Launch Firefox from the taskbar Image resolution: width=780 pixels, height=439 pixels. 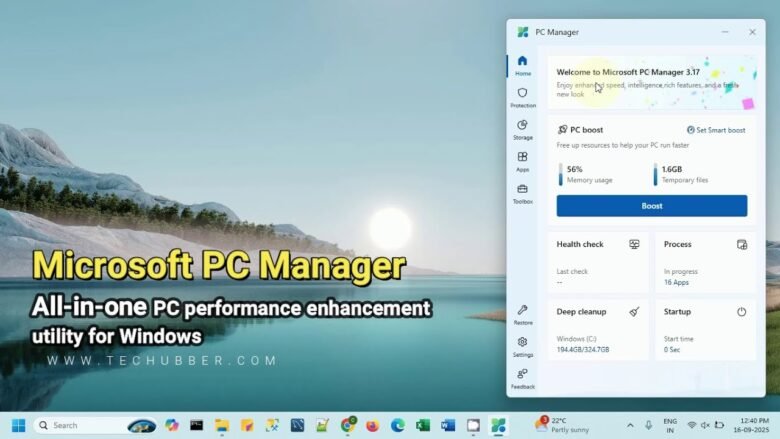372,426
